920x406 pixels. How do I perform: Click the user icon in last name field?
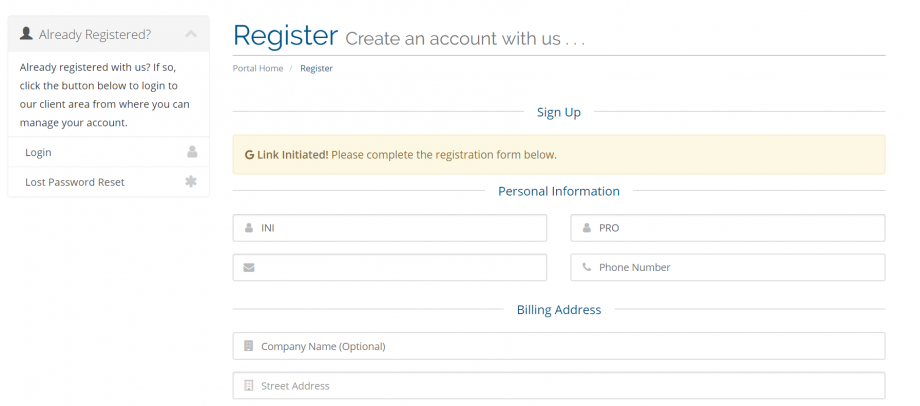tap(587, 228)
